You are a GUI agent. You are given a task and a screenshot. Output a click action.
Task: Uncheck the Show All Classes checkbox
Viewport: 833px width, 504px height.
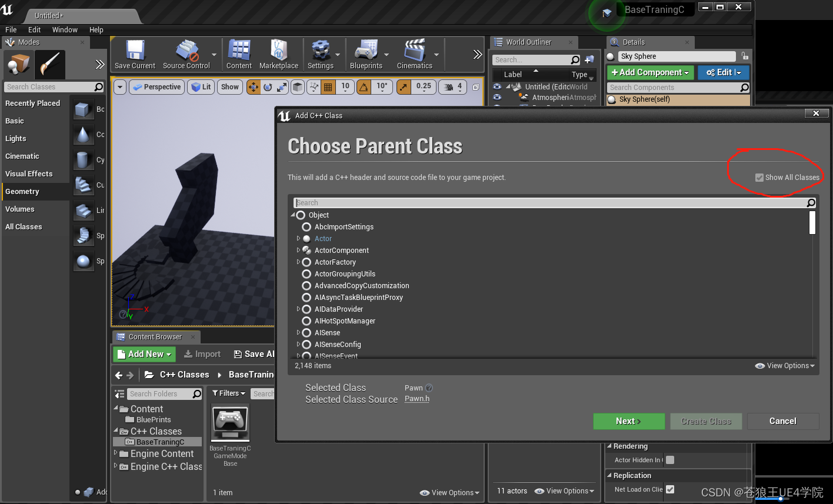pyautogui.click(x=760, y=177)
